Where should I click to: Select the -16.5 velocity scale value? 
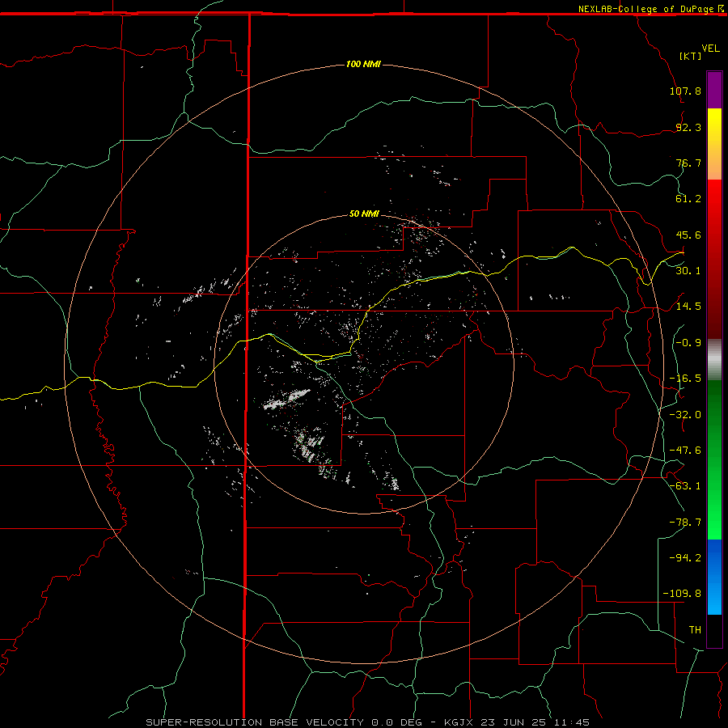tap(685, 379)
